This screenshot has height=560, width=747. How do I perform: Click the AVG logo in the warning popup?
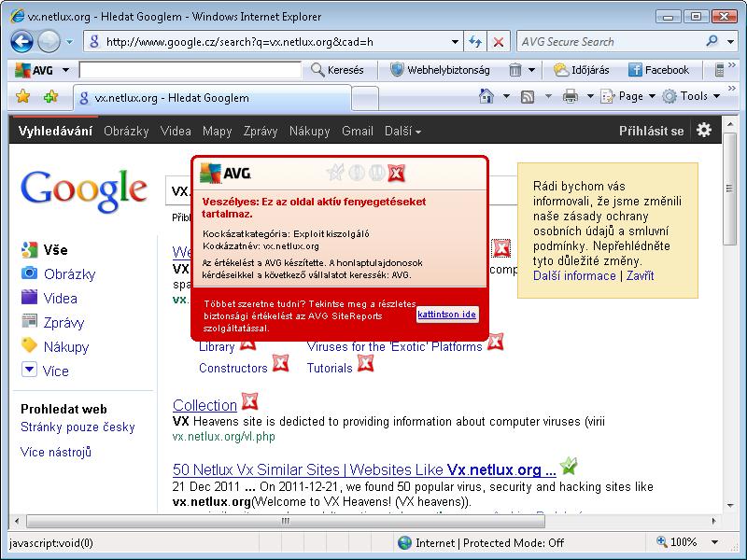click(x=225, y=173)
